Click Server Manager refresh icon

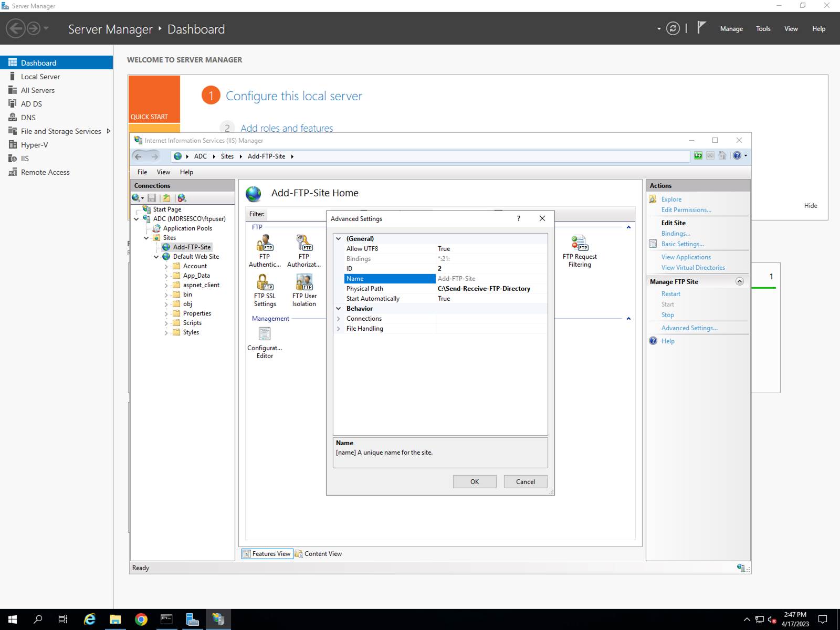pyautogui.click(x=673, y=28)
